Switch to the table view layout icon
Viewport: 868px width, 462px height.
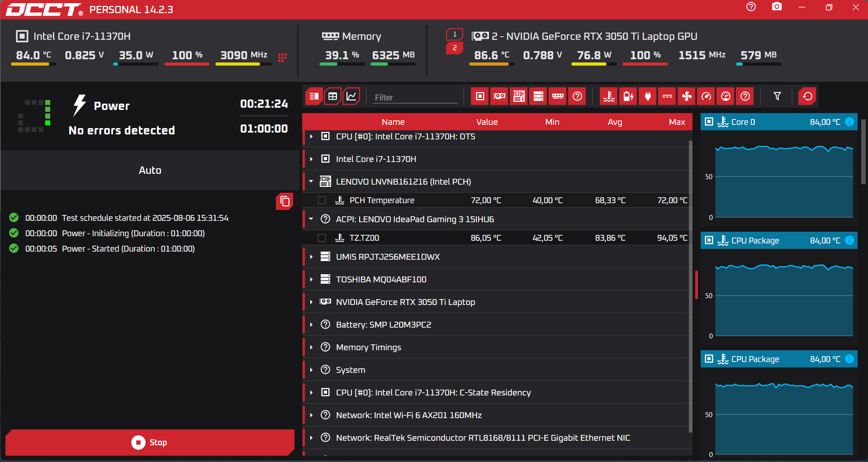[332, 96]
